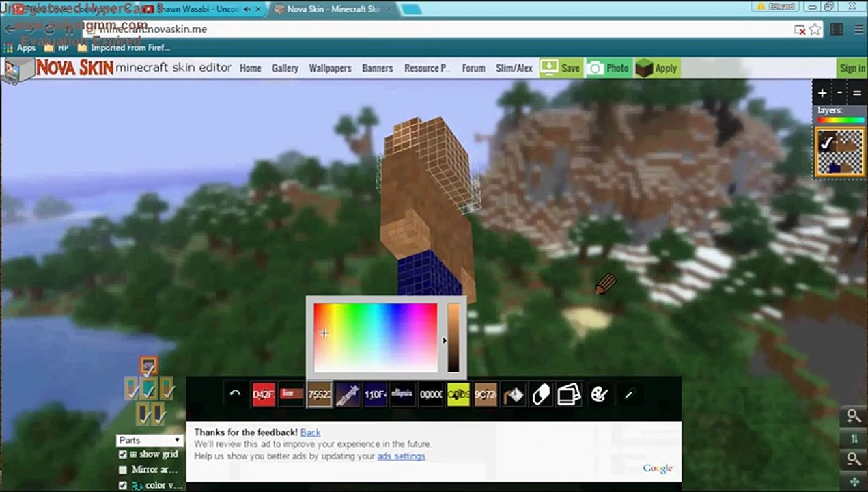Open Imported From Firefox bookmarks folder
Viewport: 868px width, 492px height.
coord(124,48)
